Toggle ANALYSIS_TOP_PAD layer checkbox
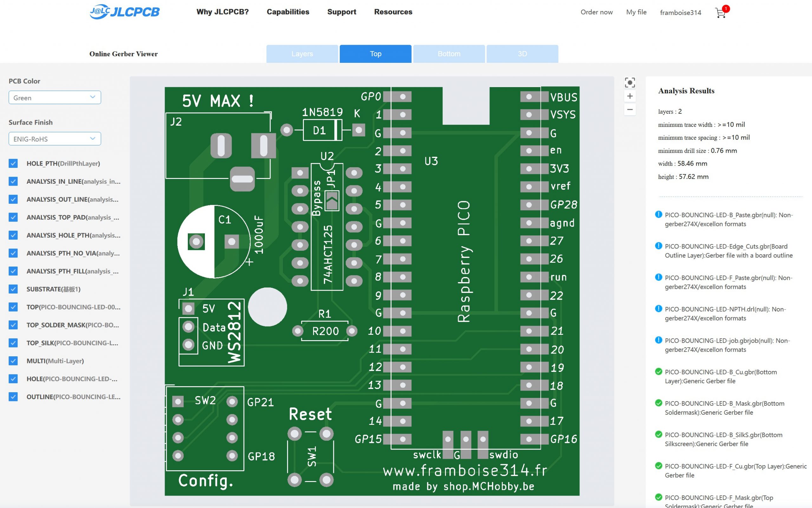Image resolution: width=812 pixels, height=508 pixels. [13, 217]
